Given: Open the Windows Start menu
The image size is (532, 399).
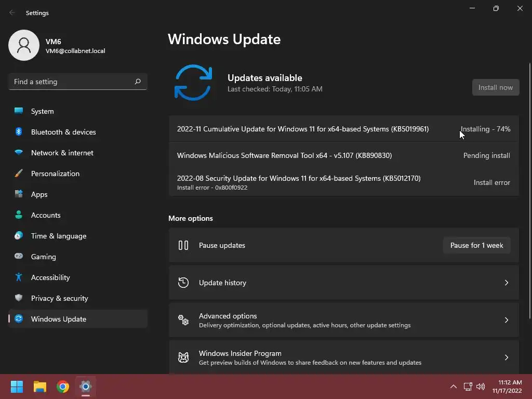Looking at the screenshot, I should (x=17, y=387).
